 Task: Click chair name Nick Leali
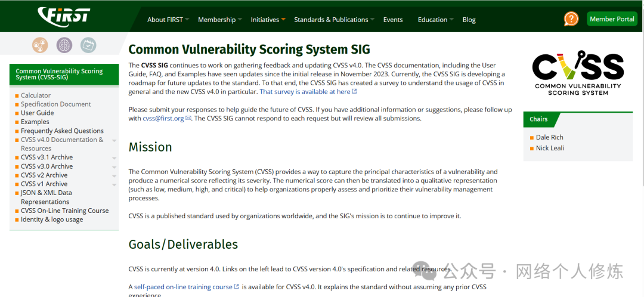point(550,148)
